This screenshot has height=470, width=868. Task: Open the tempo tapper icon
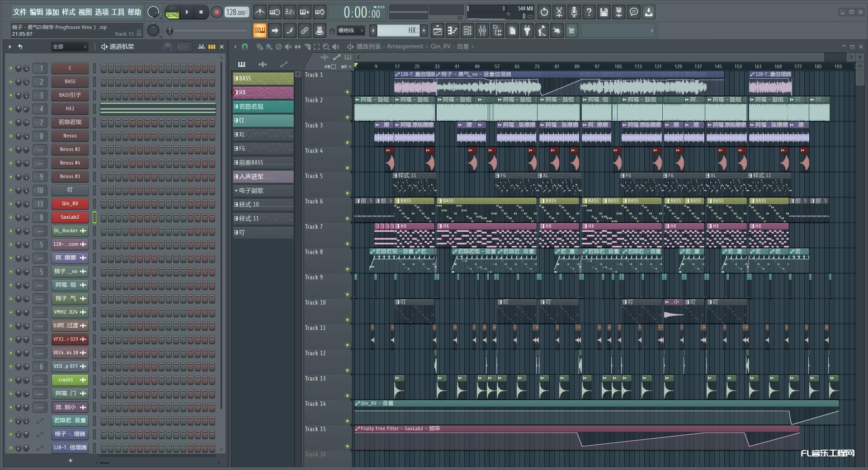(542, 31)
